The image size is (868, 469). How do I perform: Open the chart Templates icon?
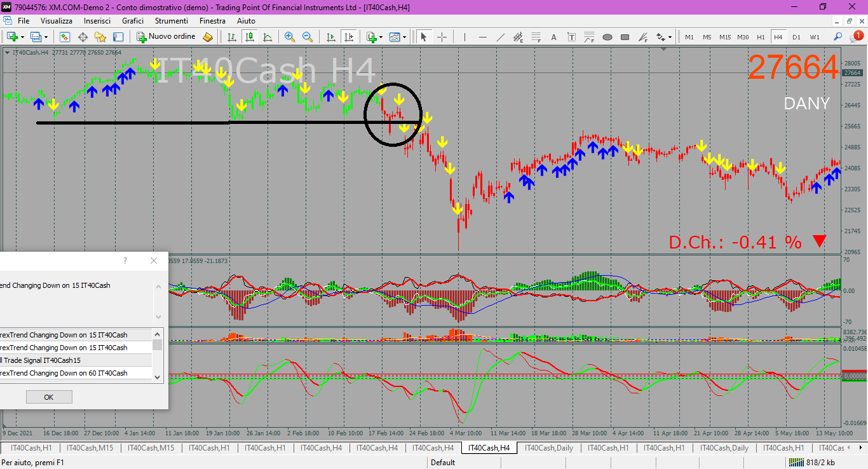(395, 37)
